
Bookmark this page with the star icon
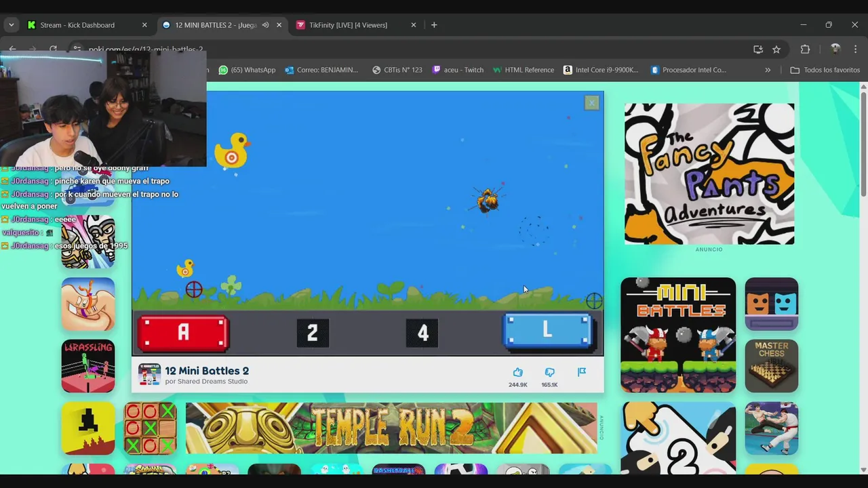776,49
